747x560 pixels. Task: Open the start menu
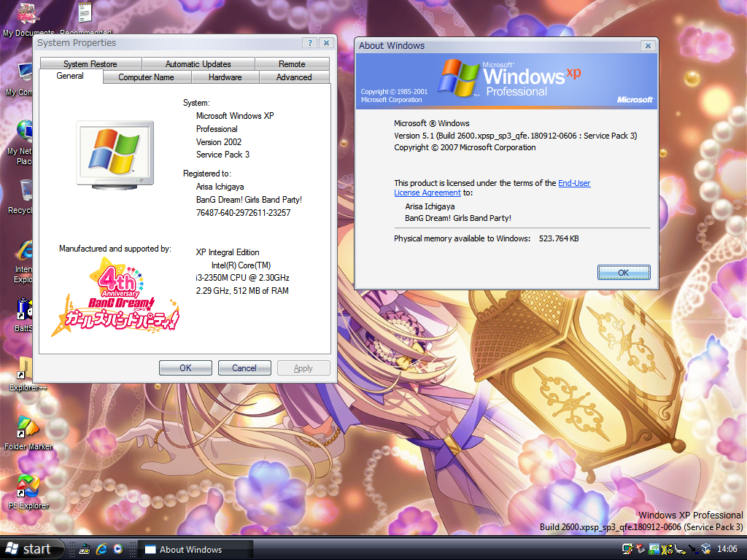pyautogui.click(x=32, y=549)
